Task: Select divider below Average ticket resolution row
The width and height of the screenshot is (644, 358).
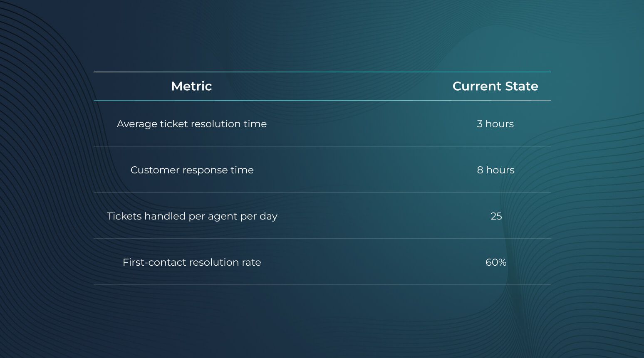Action: pos(322,146)
